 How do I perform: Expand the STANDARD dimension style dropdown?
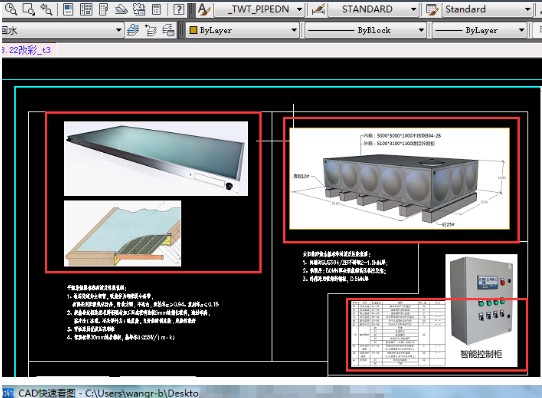[x=413, y=9]
